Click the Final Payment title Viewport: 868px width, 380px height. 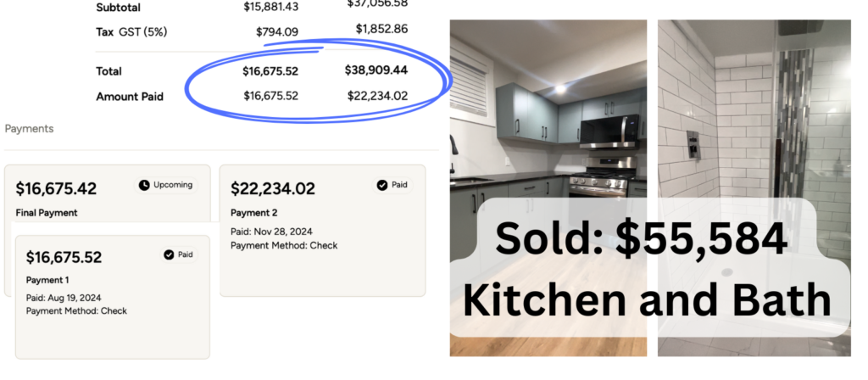(x=46, y=212)
